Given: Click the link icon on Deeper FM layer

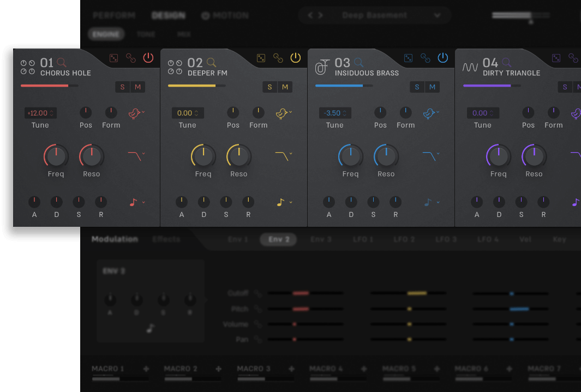Looking at the screenshot, I should pyautogui.click(x=278, y=58).
